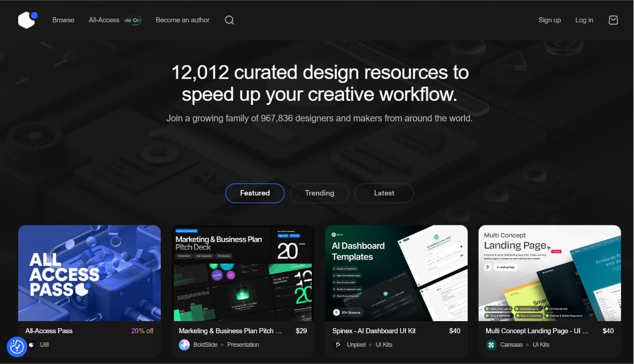Open the All Access Pass thumbnail
The image size is (634, 364).
pos(89,273)
